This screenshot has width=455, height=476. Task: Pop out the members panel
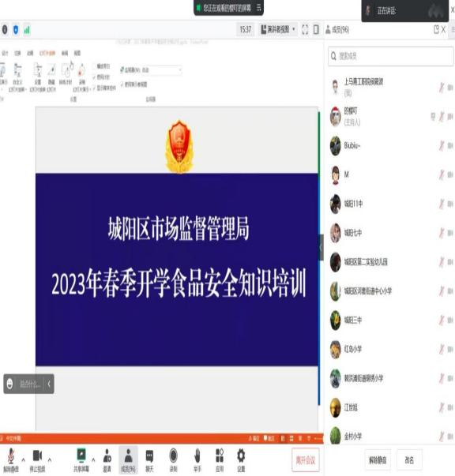click(x=436, y=29)
